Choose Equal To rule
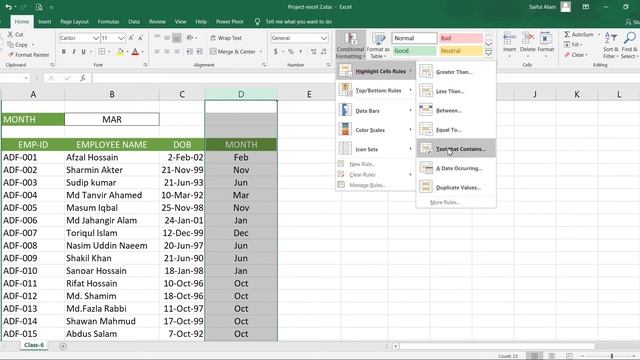 coord(456,129)
